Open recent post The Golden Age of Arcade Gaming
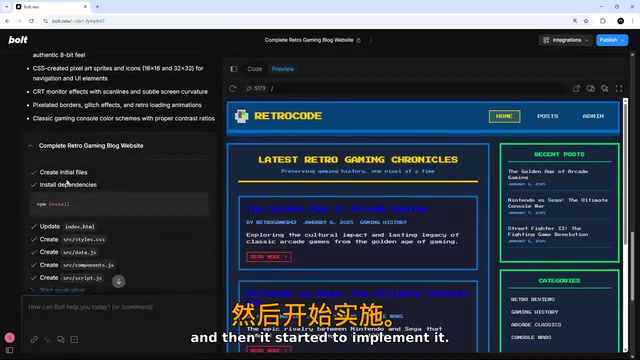This screenshot has height=360, width=640. click(x=548, y=174)
